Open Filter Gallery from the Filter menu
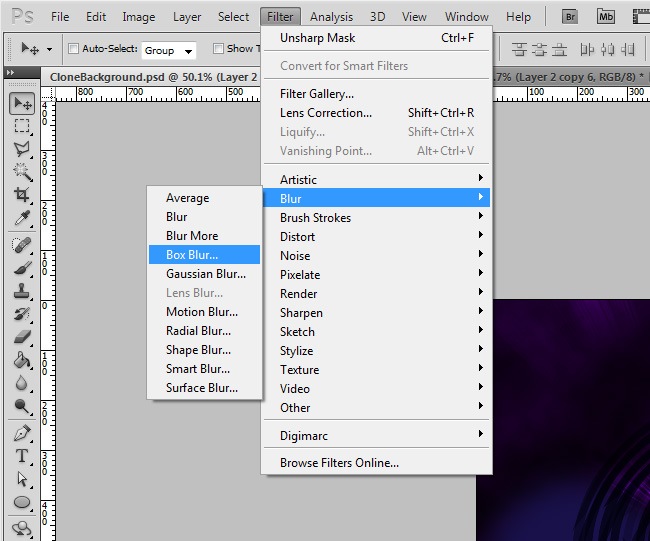 317,94
